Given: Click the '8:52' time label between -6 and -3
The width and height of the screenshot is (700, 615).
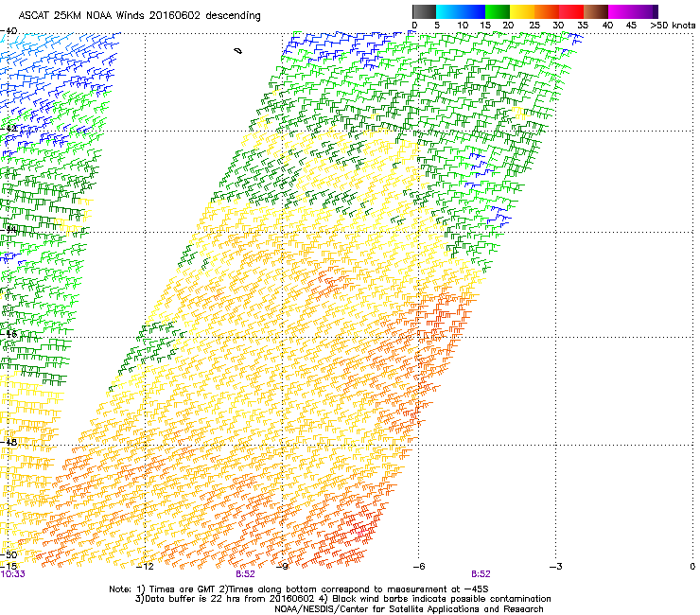Looking at the screenshot, I should 481,574.
